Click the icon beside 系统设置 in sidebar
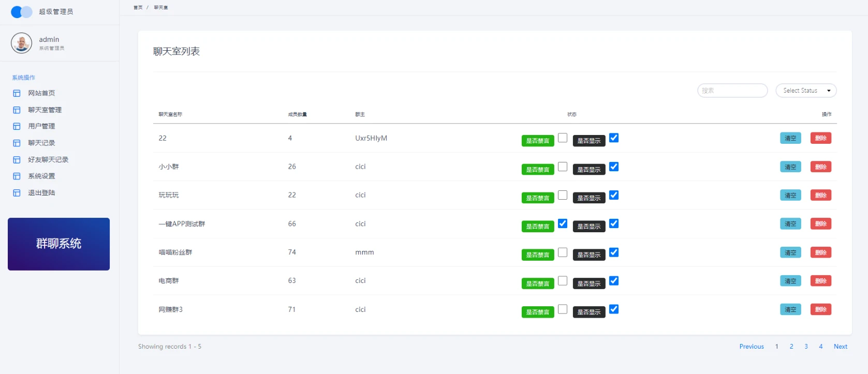 (17, 176)
